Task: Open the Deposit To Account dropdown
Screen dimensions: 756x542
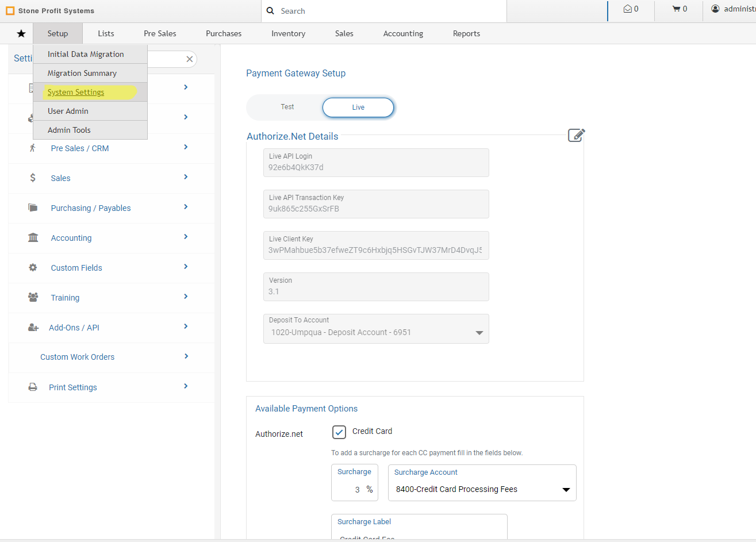Action: [376, 329]
